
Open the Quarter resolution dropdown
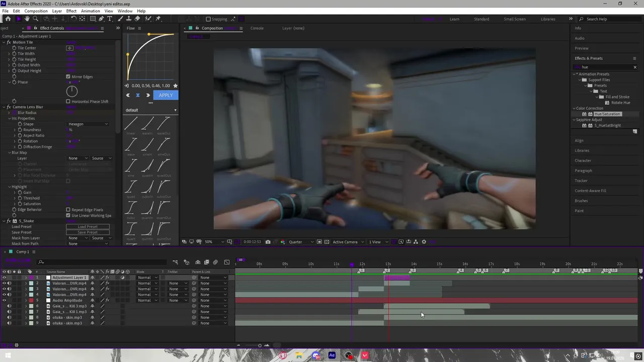click(x=301, y=242)
